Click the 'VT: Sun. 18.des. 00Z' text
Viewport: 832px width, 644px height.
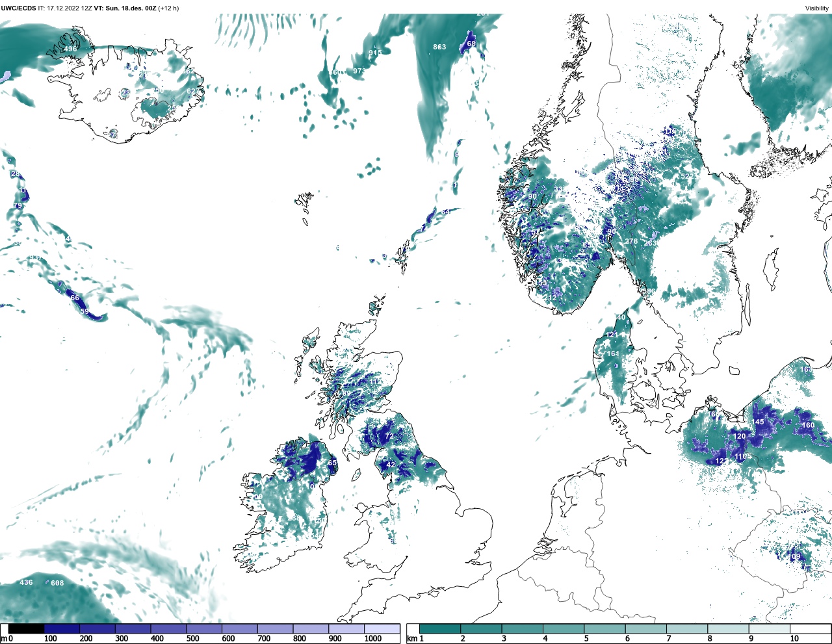(124, 8)
